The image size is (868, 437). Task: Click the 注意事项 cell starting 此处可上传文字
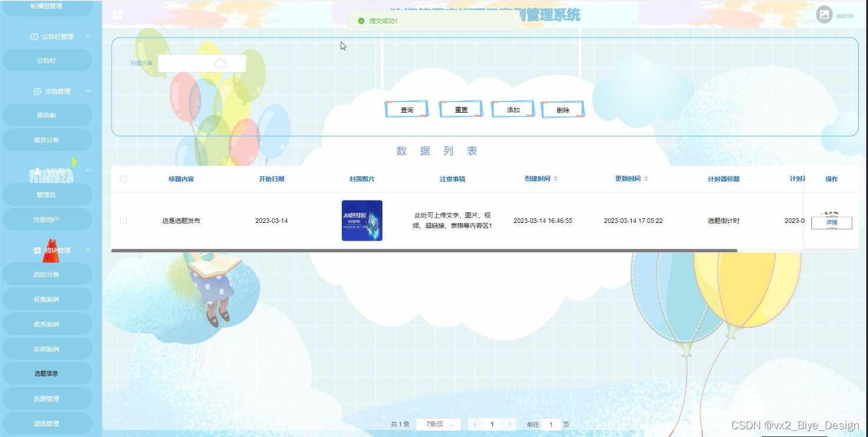[453, 221]
